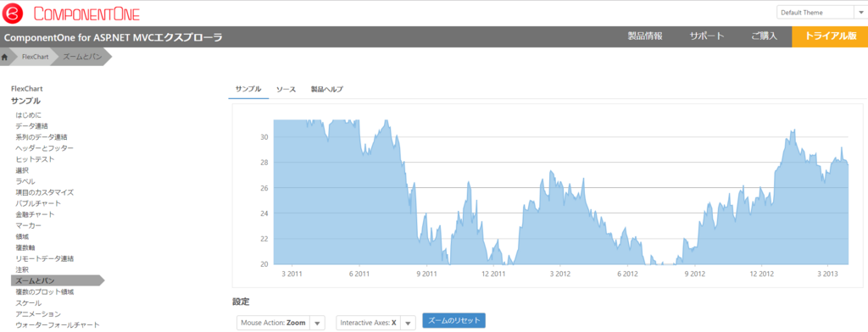868x332 pixels.
Task: Click ズームとパン in the breadcrumb
Action: pyautogui.click(x=82, y=57)
